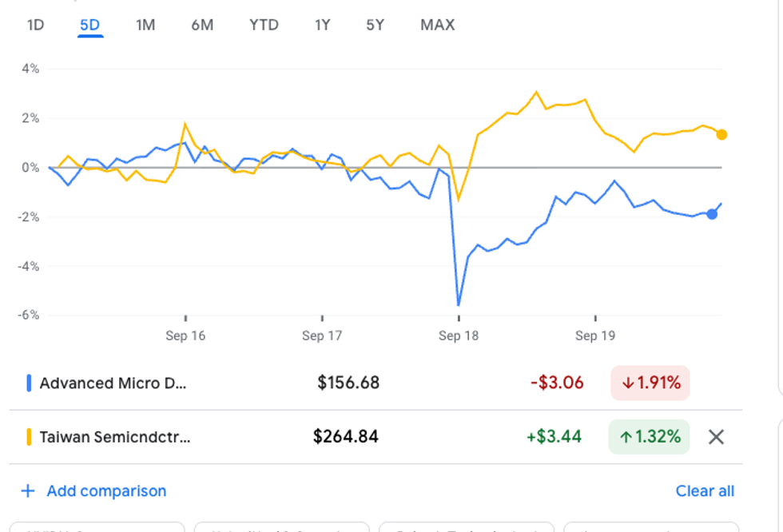The image size is (783, 532).
Task: Switch chart to 1M range
Action: (145, 25)
